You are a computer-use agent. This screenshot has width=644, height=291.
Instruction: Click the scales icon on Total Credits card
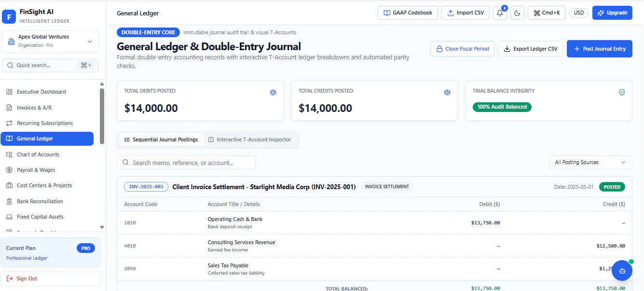pyautogui.click(x=447, y=92)
